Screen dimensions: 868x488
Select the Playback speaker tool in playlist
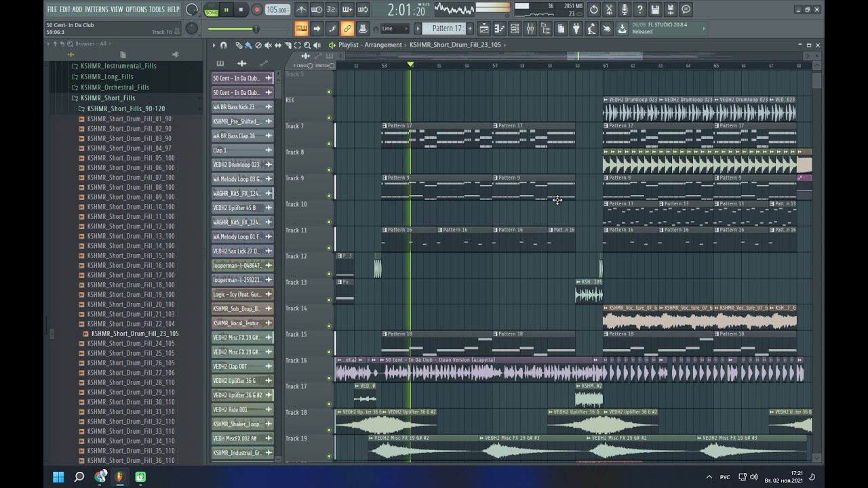(317, 45)
